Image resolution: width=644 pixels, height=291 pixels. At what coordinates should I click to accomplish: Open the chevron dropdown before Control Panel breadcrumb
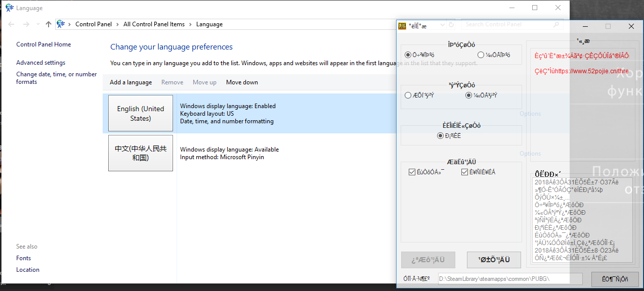(70, 24)
